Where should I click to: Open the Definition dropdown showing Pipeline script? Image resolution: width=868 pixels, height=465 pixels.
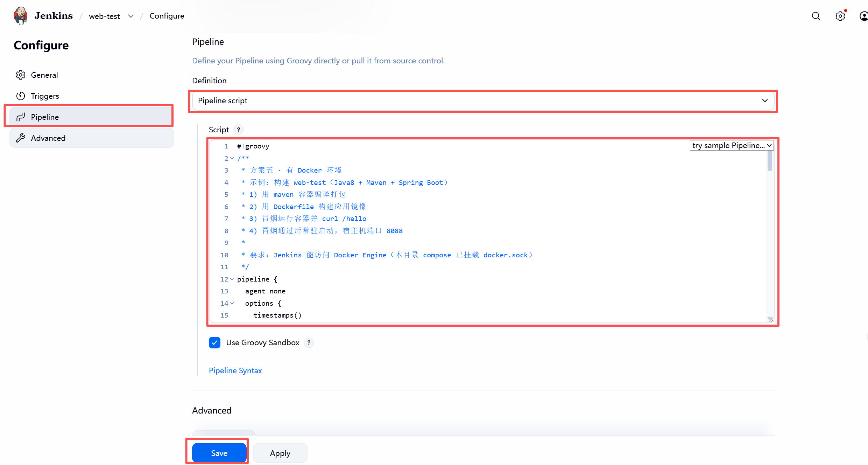tap(483, 101)
